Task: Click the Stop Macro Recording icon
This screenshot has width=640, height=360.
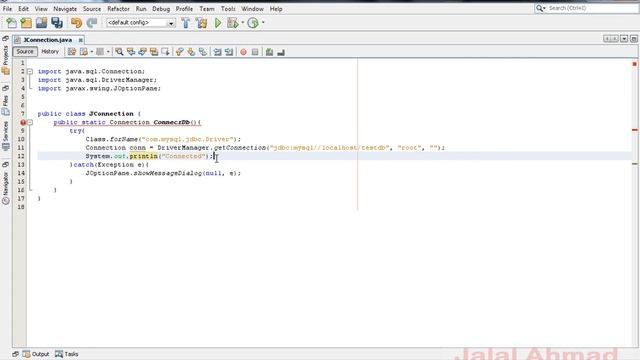Action: [x=255, y=52]
